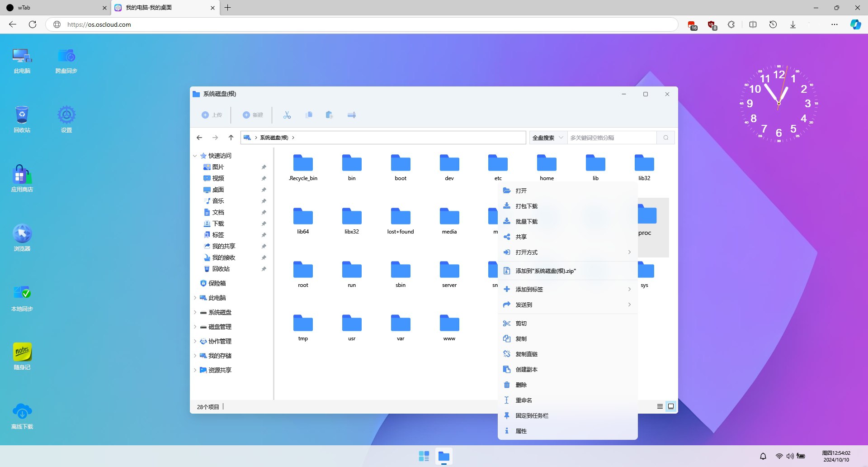The image size is (868, 467).
Task: Unpin 视频 from quick access
Action: coord(264,178)
